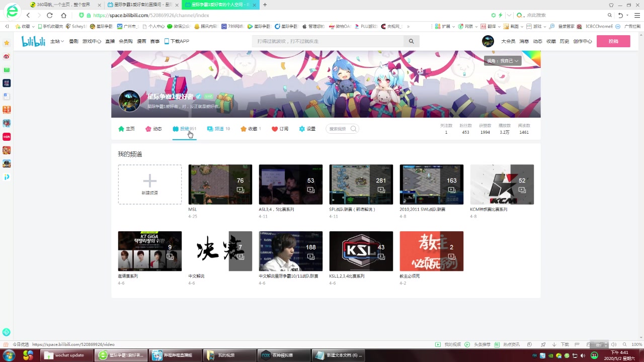Open the 邀请赛系列 channel thumbnail

pyautogui.click(x=150, y=251)
